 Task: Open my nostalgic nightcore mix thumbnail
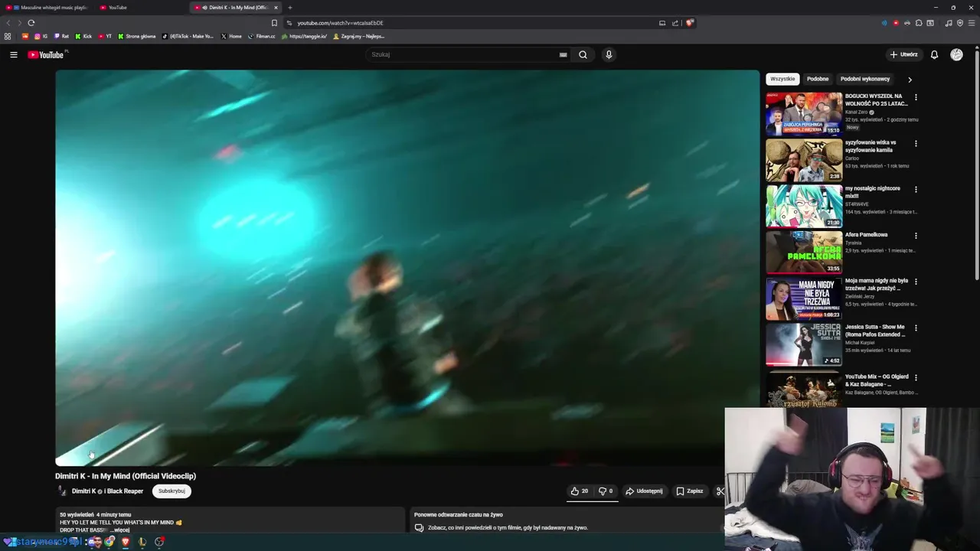pos(804,206)
